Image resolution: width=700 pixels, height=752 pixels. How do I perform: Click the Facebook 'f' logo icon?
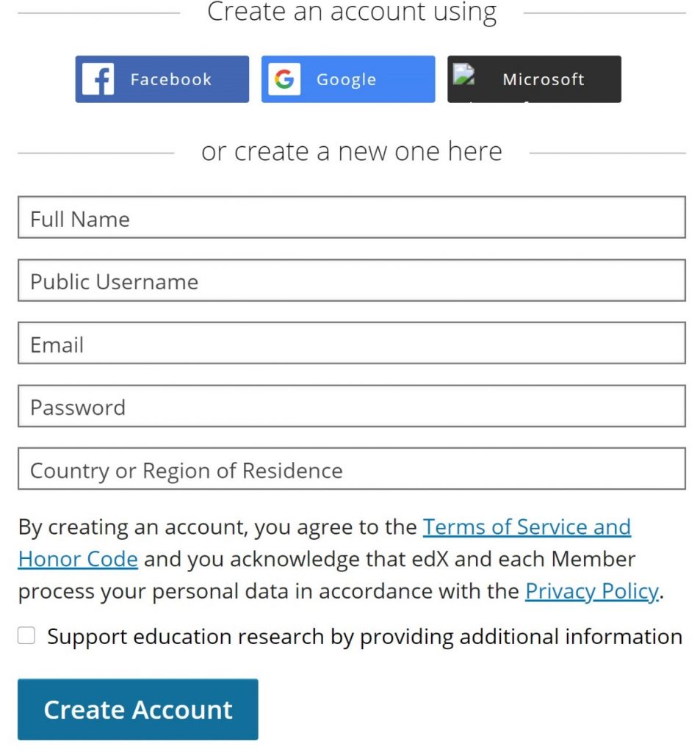[x=98, y=79]
